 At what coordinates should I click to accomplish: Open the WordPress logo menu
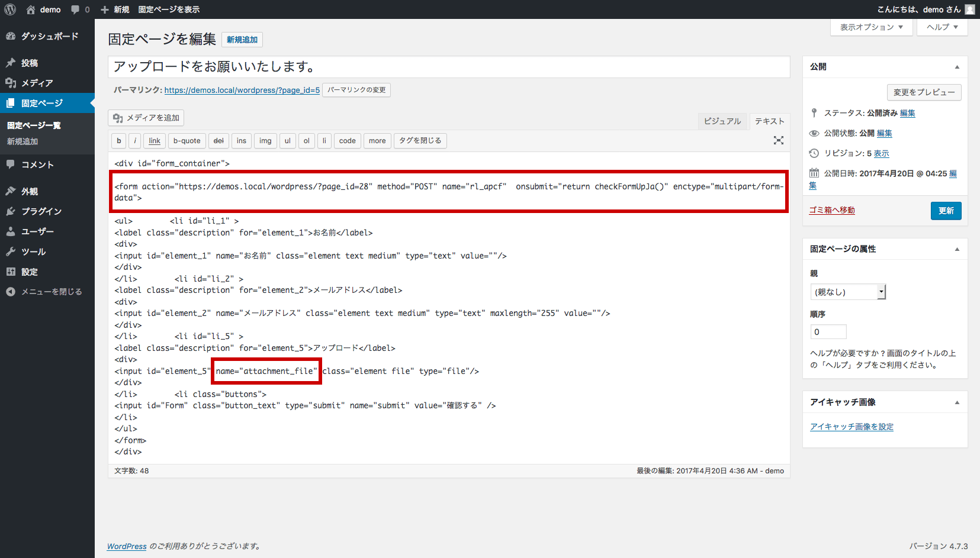10,9
